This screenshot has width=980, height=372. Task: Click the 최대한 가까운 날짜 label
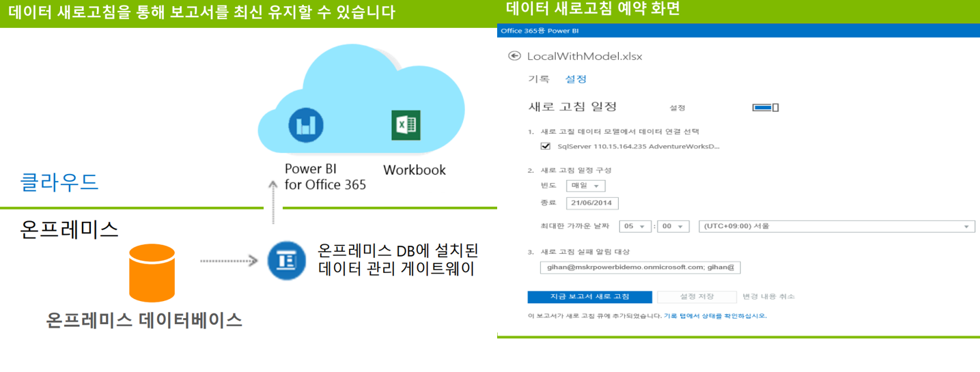click(x=574, y=226)
